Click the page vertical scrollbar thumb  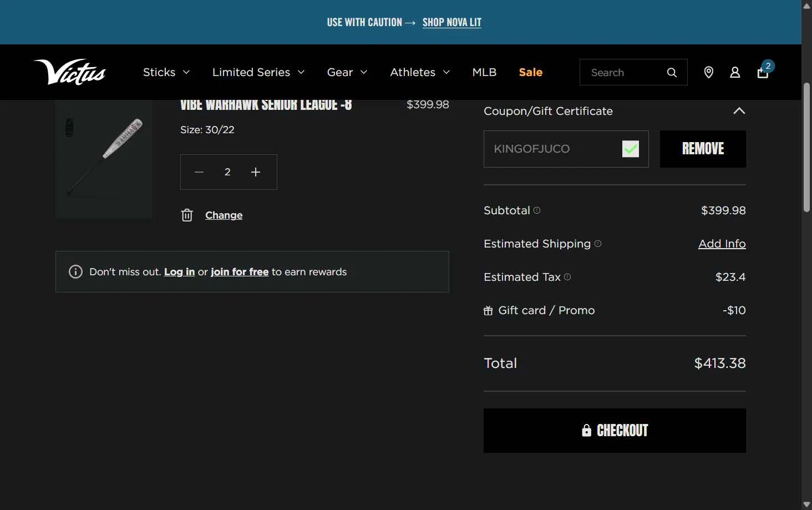point(806,148)
